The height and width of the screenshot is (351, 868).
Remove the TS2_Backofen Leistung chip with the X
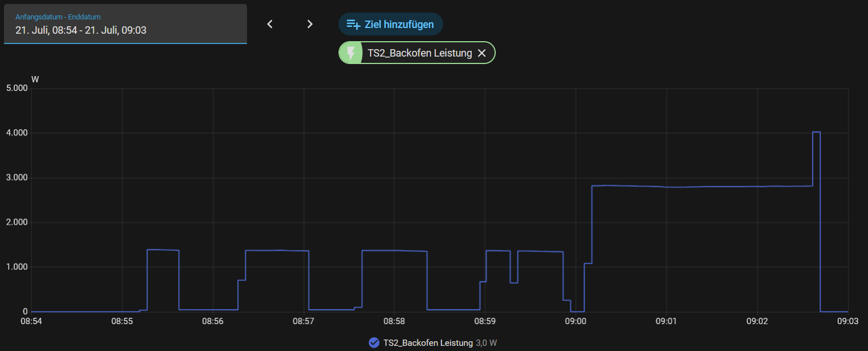tap(482, 53)
